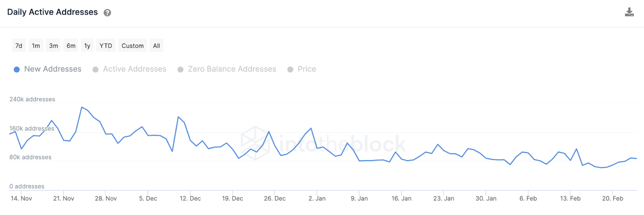Screen dimensions: 644x215
Task: Select the 1y time range
Action: [87, 45]
